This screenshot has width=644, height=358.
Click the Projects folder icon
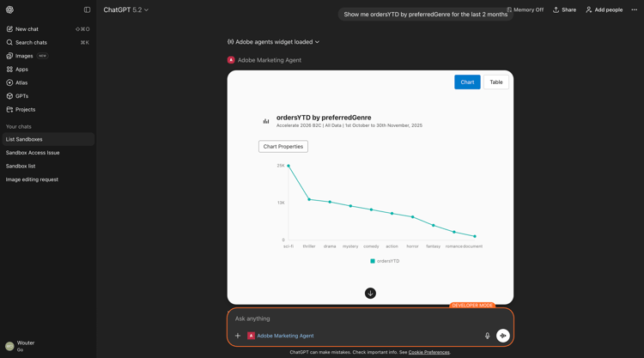tap(9, 110)
